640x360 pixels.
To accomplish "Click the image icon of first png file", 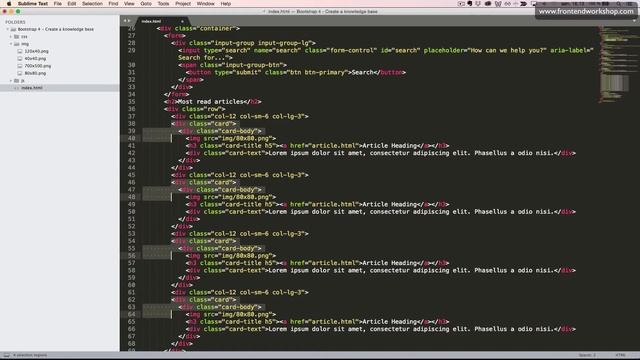I will coord(20,51).
